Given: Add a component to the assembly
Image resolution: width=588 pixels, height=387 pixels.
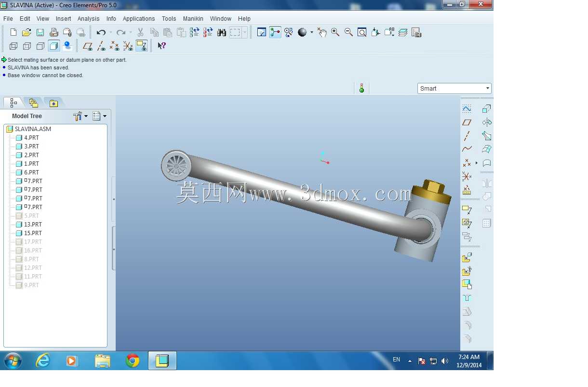Looking at the screenshot, I should 467,258.
